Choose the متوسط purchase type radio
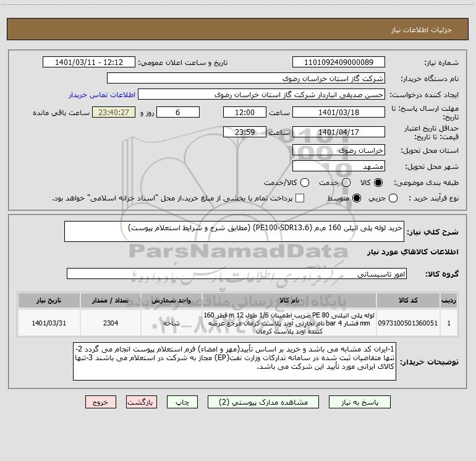476x461 pixels. (357, 198)
